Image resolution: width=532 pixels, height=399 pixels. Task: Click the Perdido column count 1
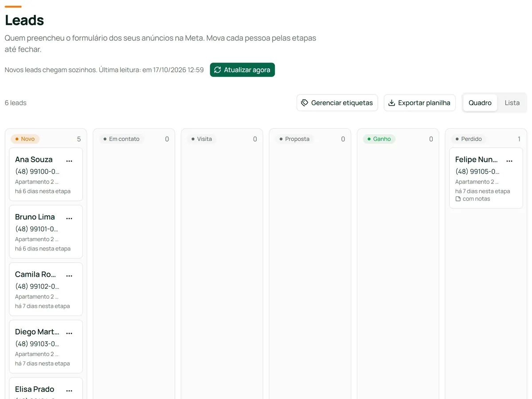coord(519,139)
